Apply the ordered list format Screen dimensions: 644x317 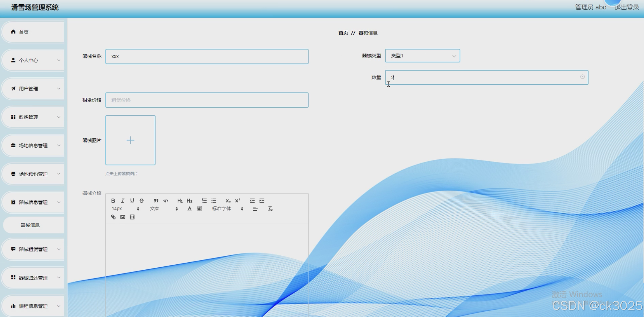click(204, 201)
